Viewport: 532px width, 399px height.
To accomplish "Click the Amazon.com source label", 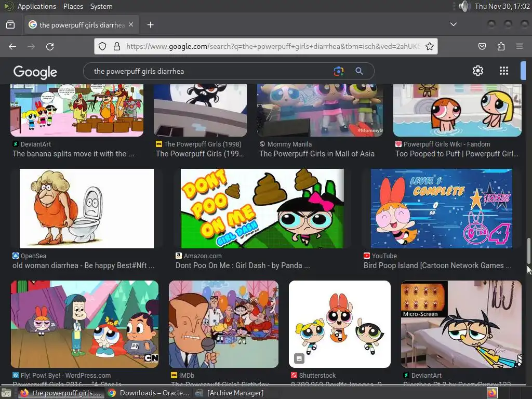I will pyautogui.click(x=203, y=256).
